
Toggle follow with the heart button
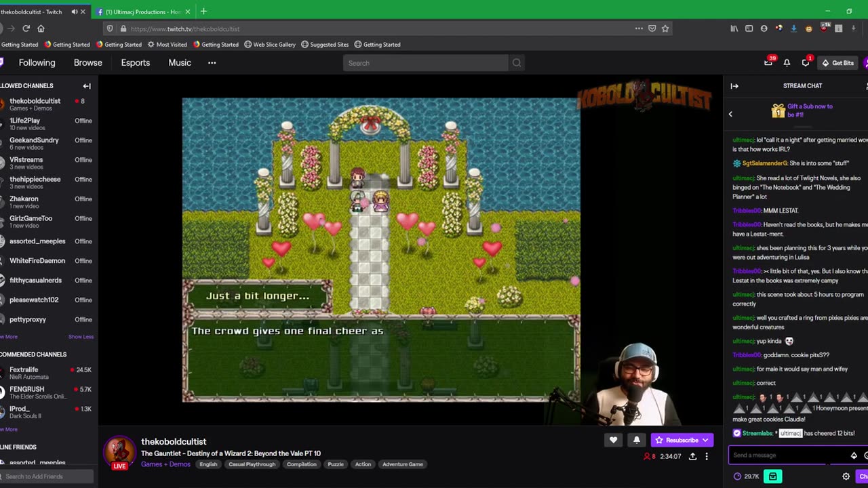click(x=613, y=440)
